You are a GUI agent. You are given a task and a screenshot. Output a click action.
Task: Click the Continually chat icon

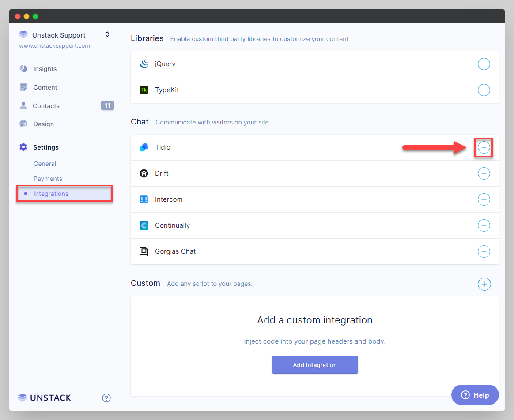(144, 225)
